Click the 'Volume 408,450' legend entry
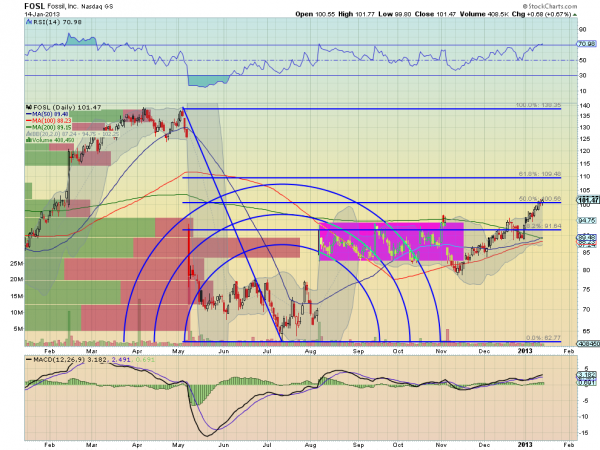 pyautogui.click(x=53, y=140)
